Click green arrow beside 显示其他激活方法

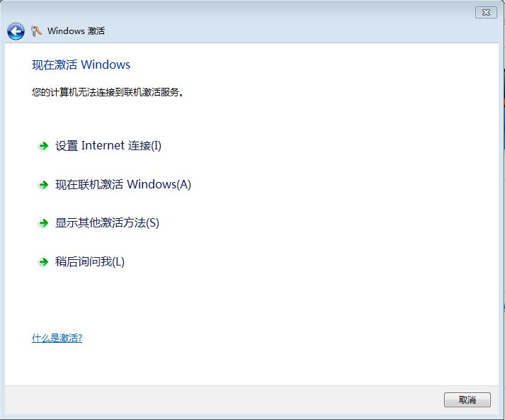[x=43, y=223]
